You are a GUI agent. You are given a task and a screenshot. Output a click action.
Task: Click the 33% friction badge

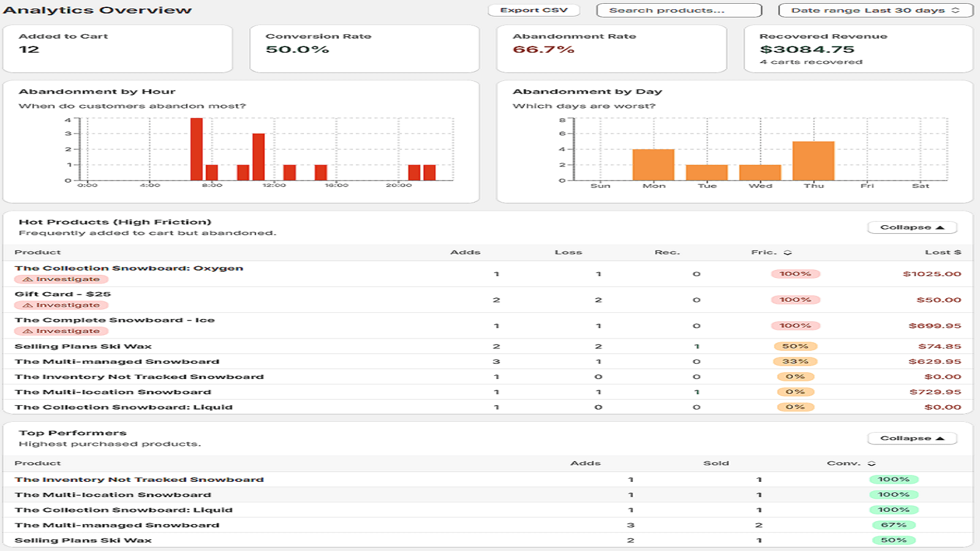point(795,362)
